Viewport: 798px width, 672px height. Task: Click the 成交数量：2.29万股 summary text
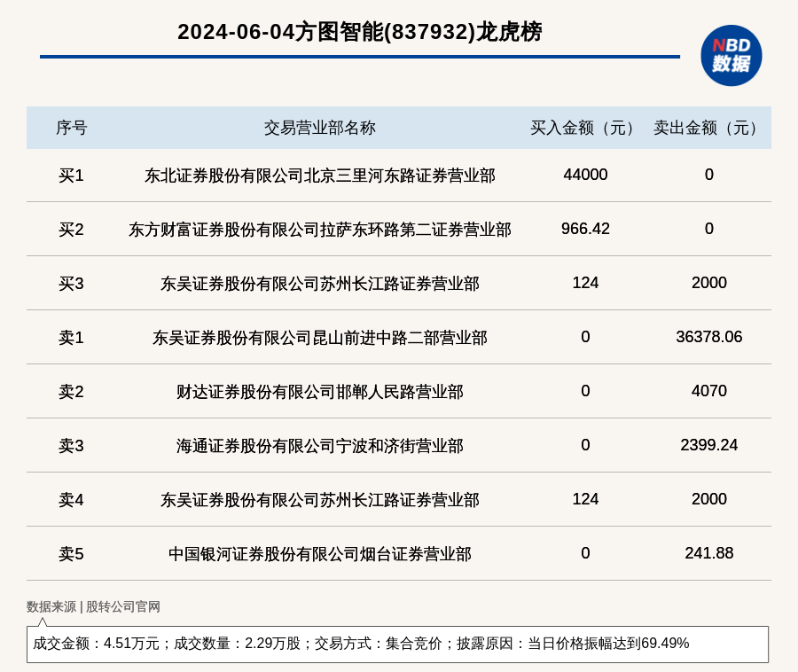237,644
